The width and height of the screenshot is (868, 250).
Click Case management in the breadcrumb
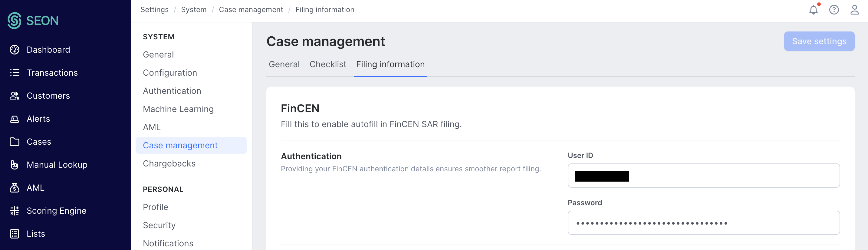coord(251,10)
